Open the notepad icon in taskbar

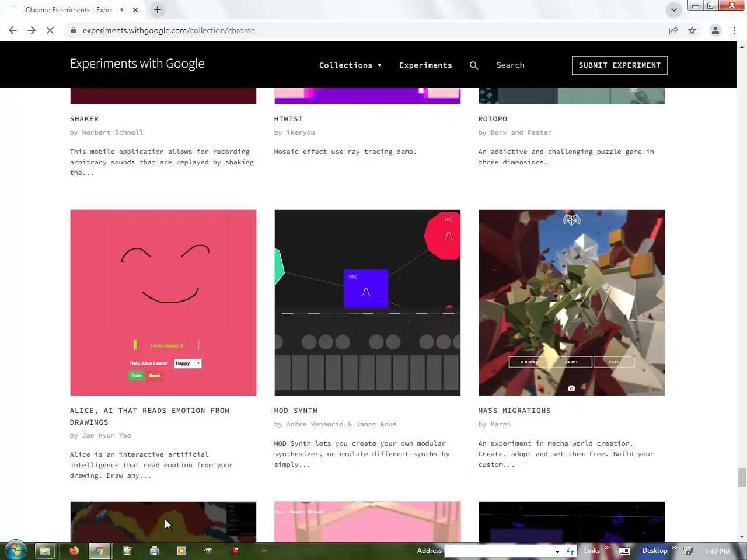click(x=127, y=551)
